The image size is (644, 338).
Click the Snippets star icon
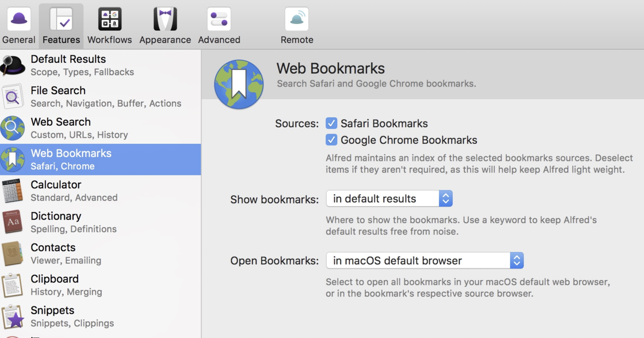coord(12,317)
